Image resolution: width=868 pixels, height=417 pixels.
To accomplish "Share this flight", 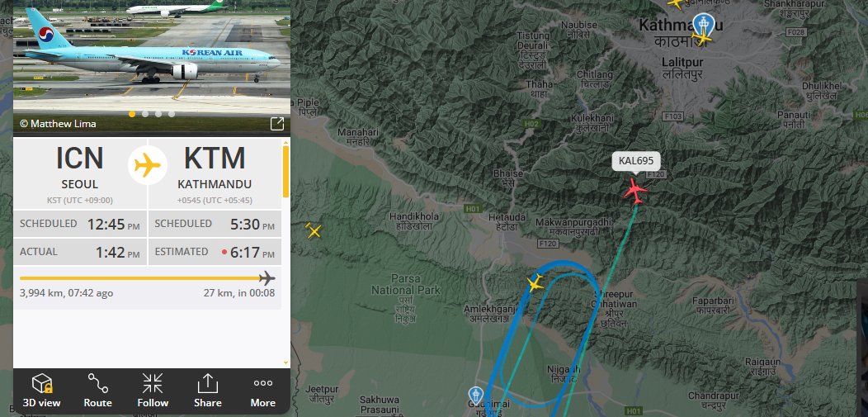I will pos(208,391).
